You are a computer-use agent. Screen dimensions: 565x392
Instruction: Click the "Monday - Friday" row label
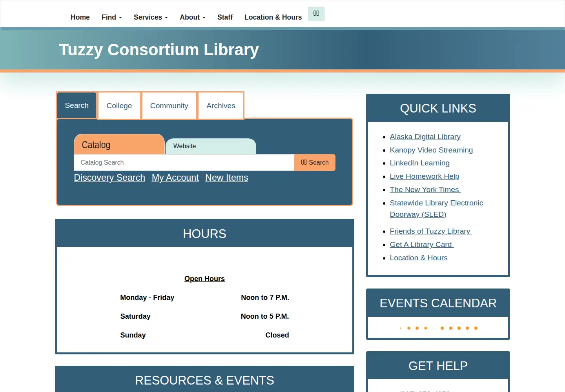click(x=147, y=298)
